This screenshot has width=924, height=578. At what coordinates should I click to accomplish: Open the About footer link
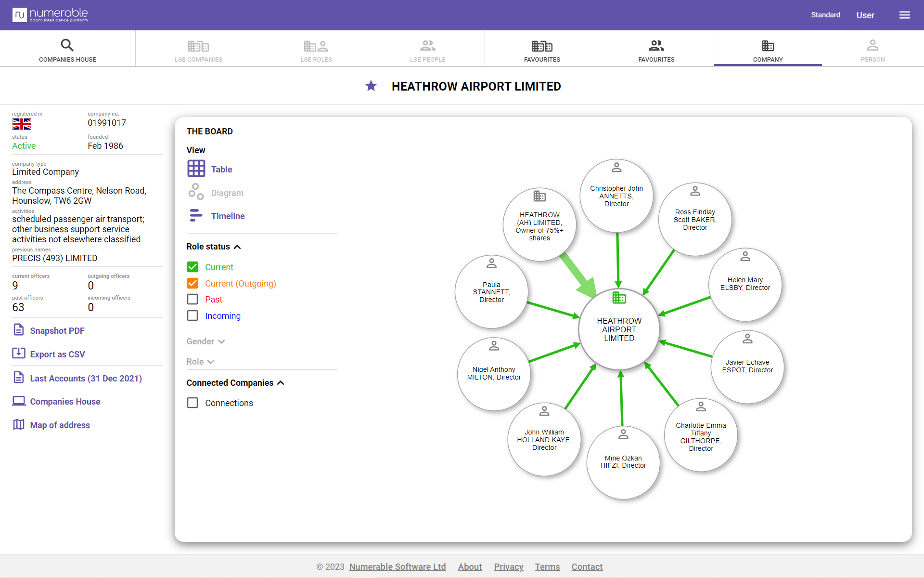coord(470,567)
